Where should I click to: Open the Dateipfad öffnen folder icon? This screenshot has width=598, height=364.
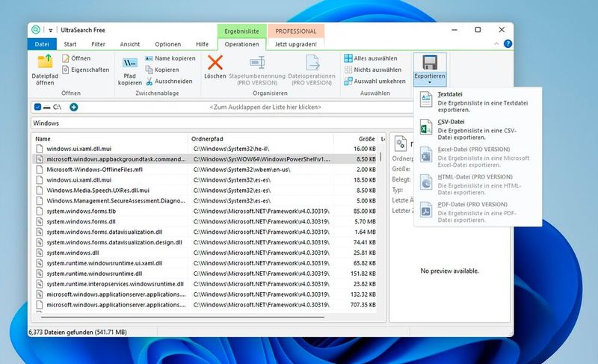pyautogui.click(x=45, y=62)
